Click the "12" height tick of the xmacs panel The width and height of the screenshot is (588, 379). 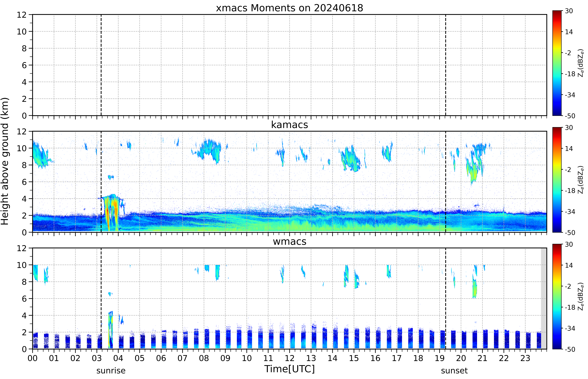pos(22,15)
